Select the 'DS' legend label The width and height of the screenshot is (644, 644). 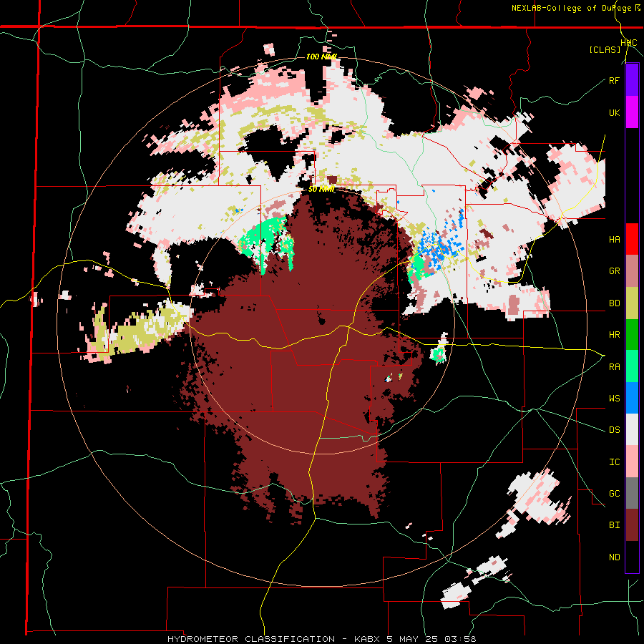click(614, 430)
